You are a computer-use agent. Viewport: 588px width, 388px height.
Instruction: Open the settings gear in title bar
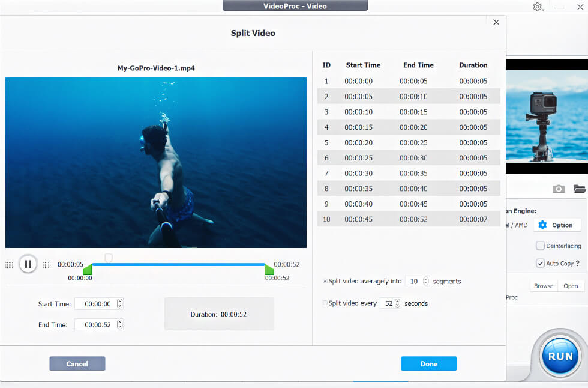538,7
